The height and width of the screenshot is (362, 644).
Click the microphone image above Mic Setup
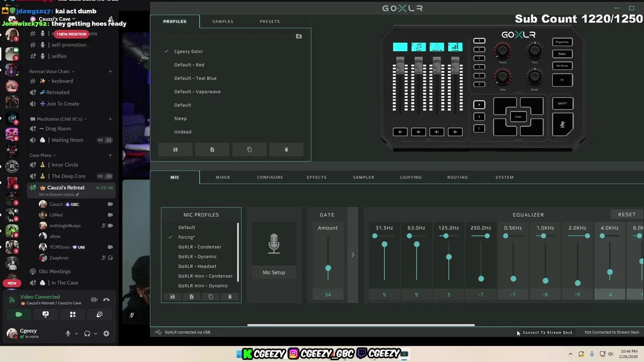(x=274, y=243)
